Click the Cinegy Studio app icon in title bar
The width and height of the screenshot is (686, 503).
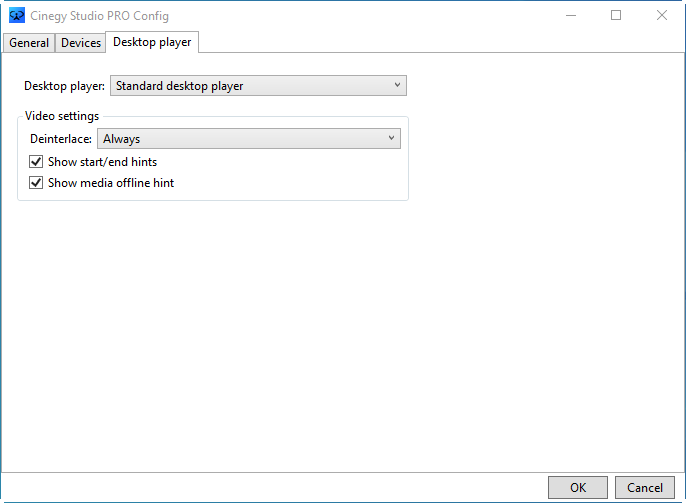(x=17, y=16)
